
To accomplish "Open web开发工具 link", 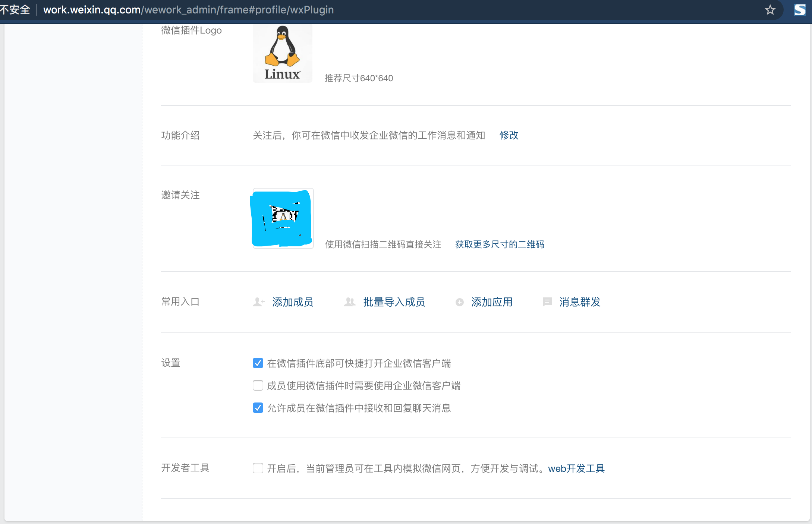I will pos(576,468).
